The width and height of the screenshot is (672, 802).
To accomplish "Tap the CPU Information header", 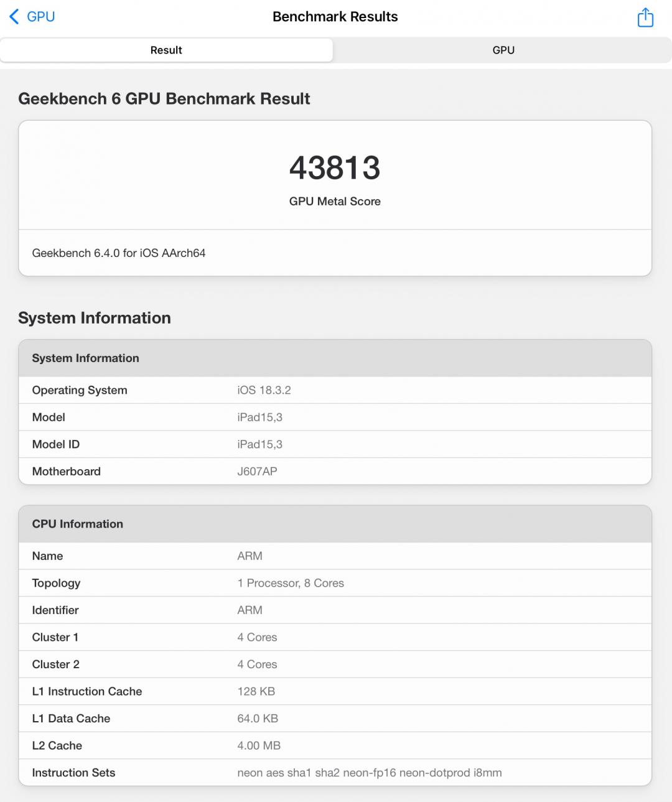I will tap(335, 524).
